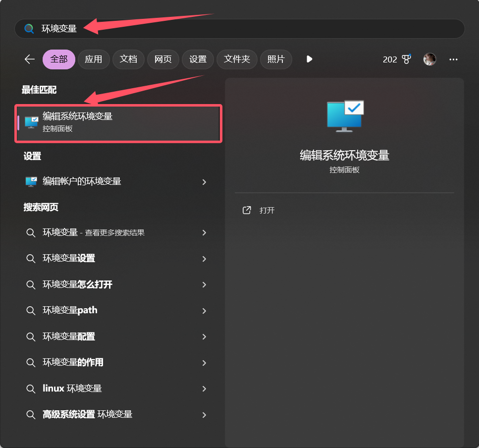Select the 环境变量设置 web suggestion
The image size is (479, 448).
[x=116, y=259]
